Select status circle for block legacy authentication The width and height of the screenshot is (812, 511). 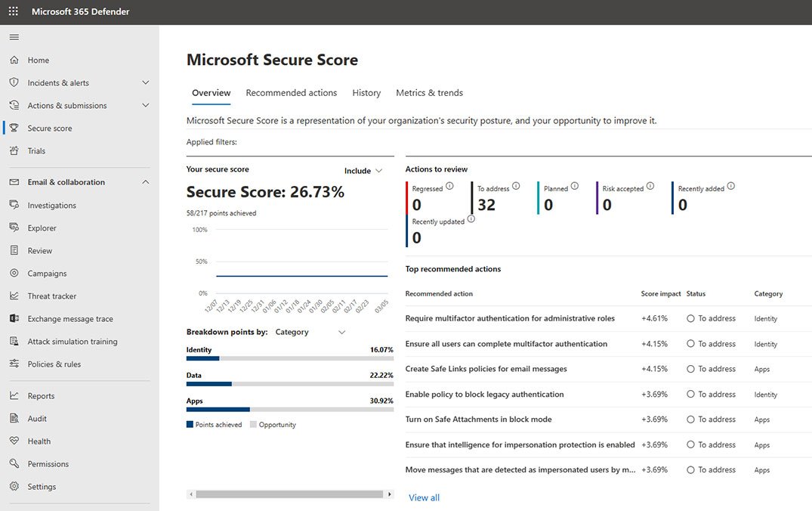pos(690,395)
